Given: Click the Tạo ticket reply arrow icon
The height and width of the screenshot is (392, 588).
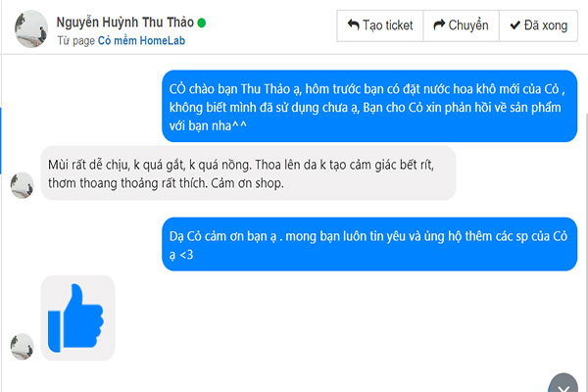Looking at the screenshot, I should coord(353,24).
